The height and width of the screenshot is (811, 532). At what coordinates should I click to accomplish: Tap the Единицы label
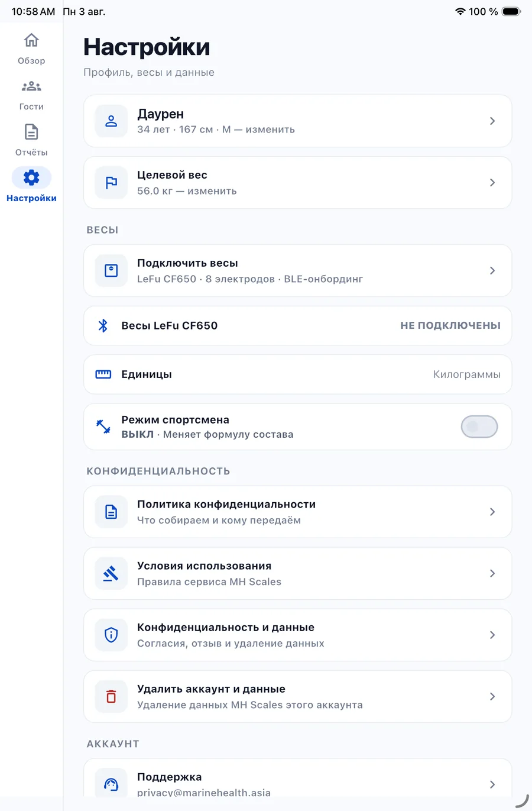(x=147, y=374)
